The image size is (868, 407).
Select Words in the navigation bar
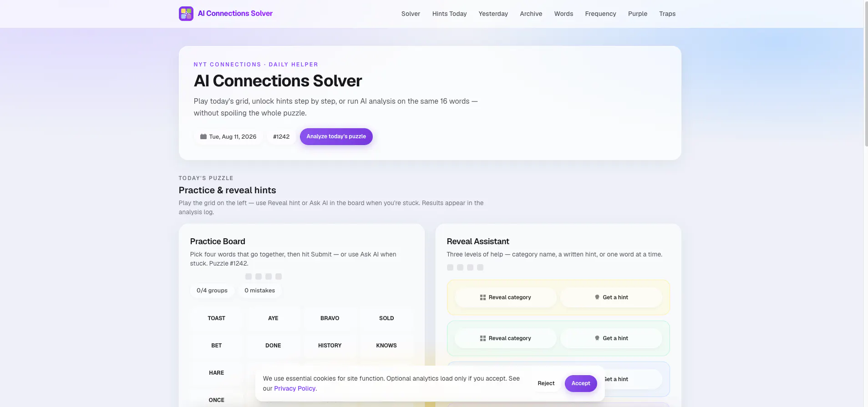[x=563, y=14]
